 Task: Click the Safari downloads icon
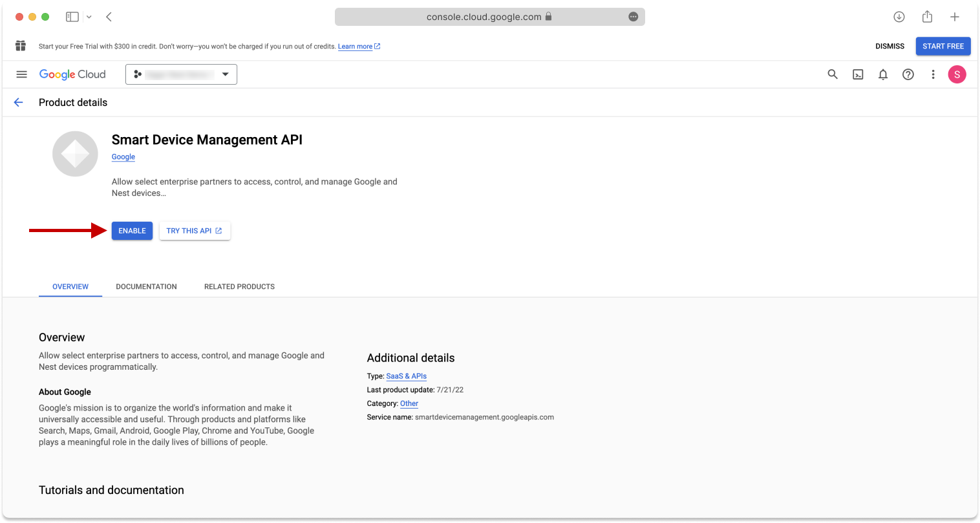tap(899, 16)
